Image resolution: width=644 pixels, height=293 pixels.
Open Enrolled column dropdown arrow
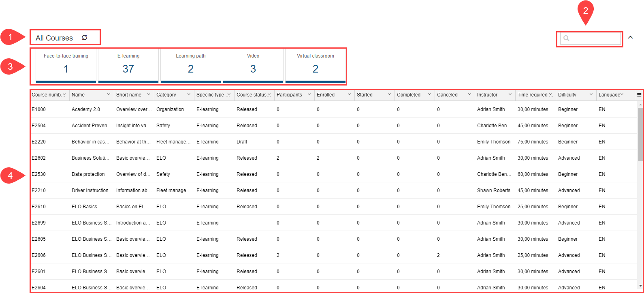point(349,94)
